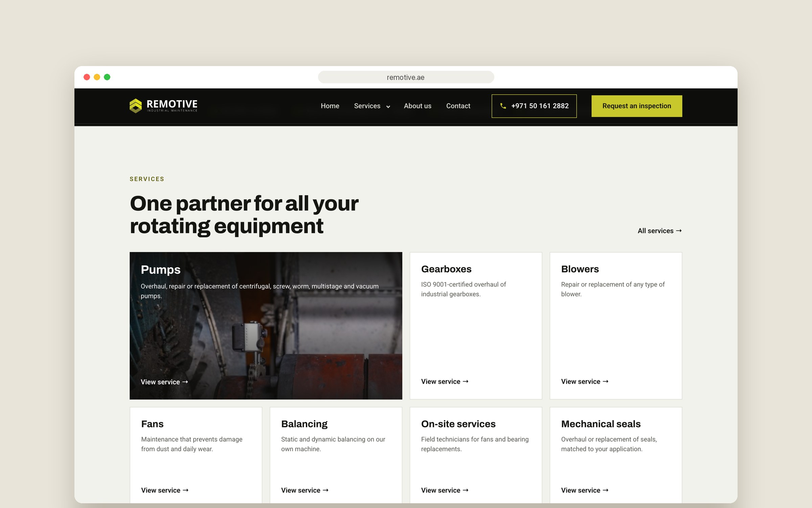
Task: Open the Services menu item
Action: (x=367, y=106)
